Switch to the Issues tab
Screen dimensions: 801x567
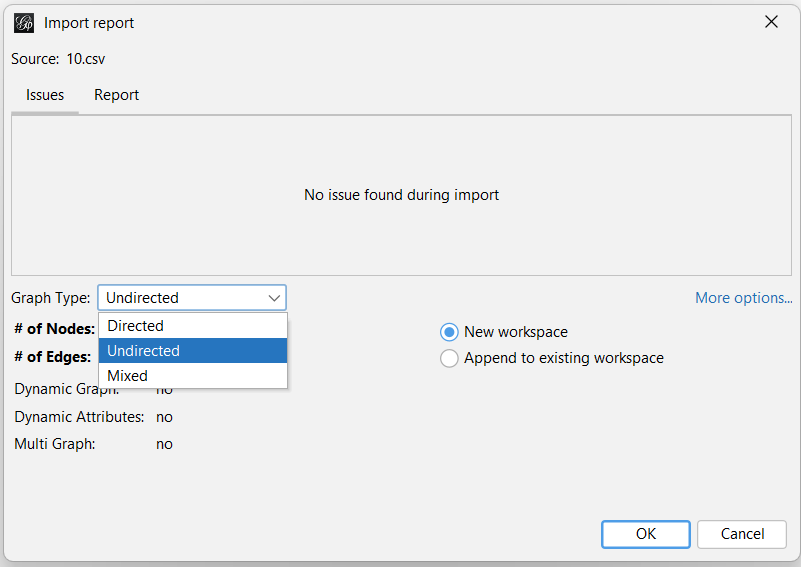(x=45, y=95)
